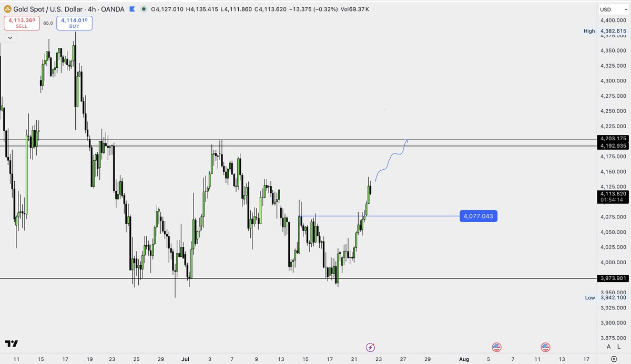Click the current price label 4,113.620

point(613,193)
